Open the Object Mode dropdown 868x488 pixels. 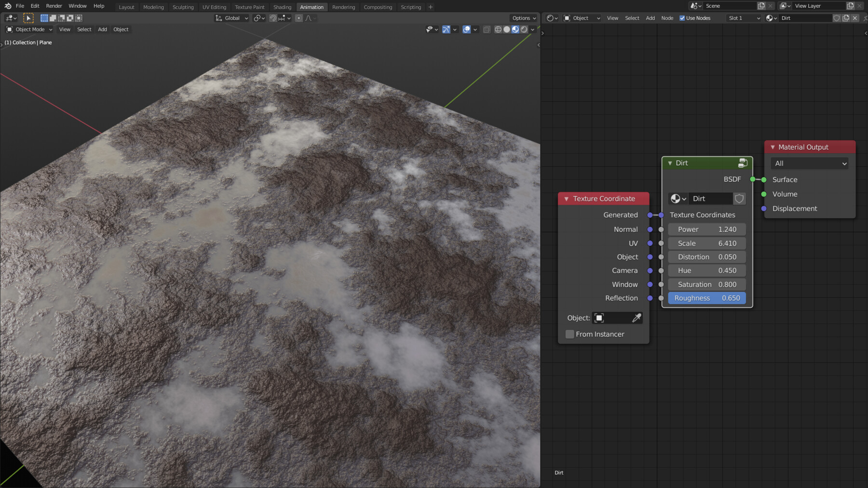click(x=29, y=29)
